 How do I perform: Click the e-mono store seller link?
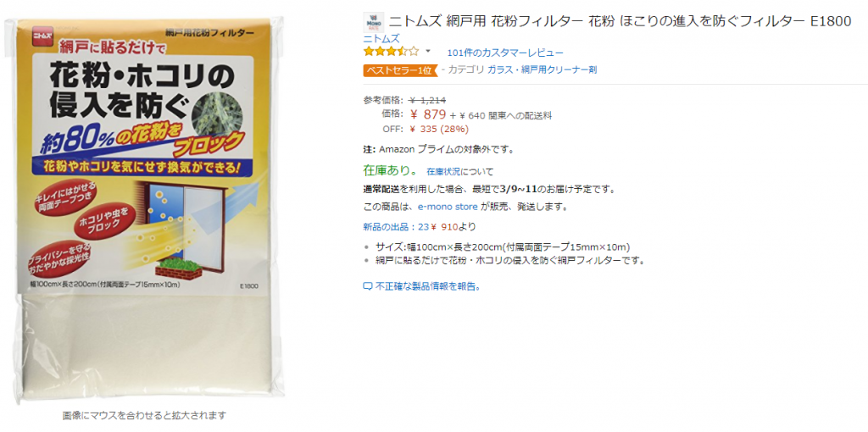pos(448,207)
